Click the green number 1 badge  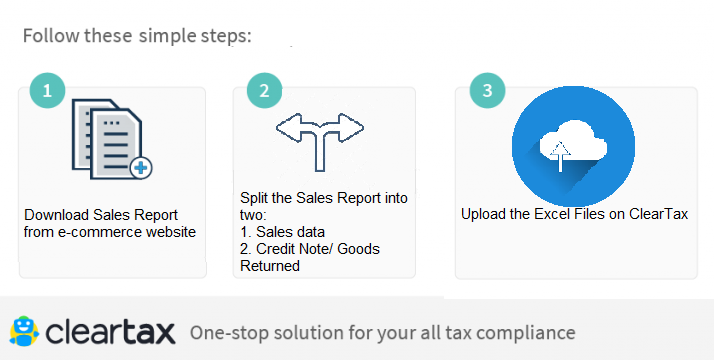point(47,91)
